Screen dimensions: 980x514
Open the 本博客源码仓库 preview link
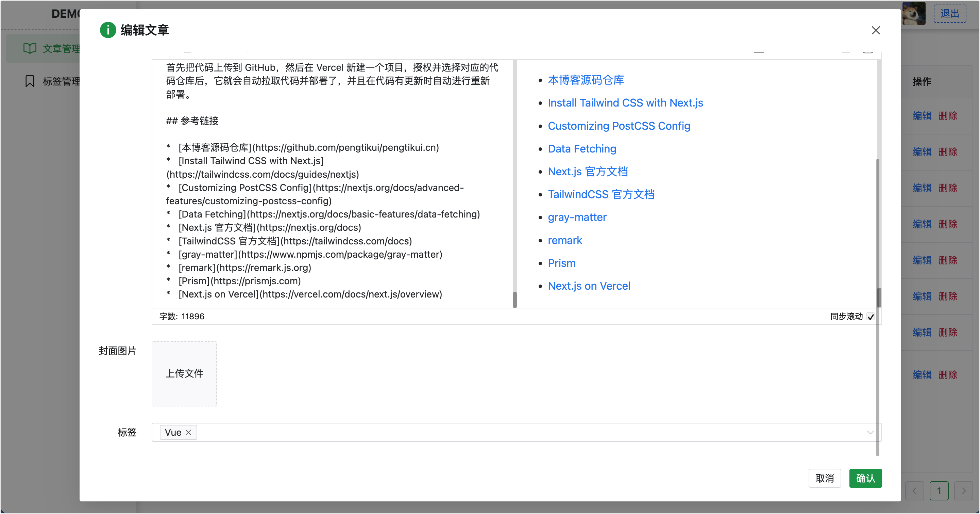(586, 80)
